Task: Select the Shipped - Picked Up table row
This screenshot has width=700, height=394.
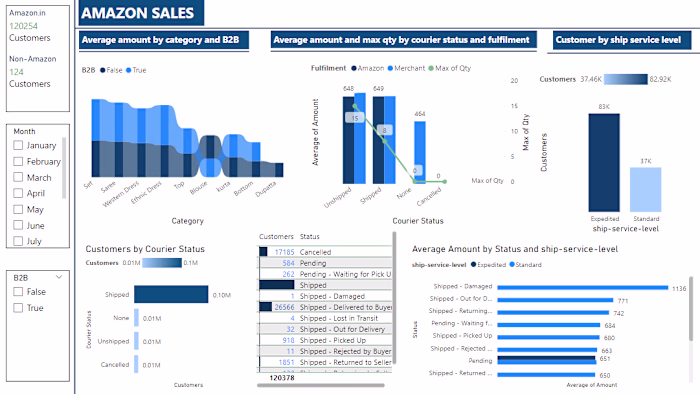Action: tap(325, 340)
